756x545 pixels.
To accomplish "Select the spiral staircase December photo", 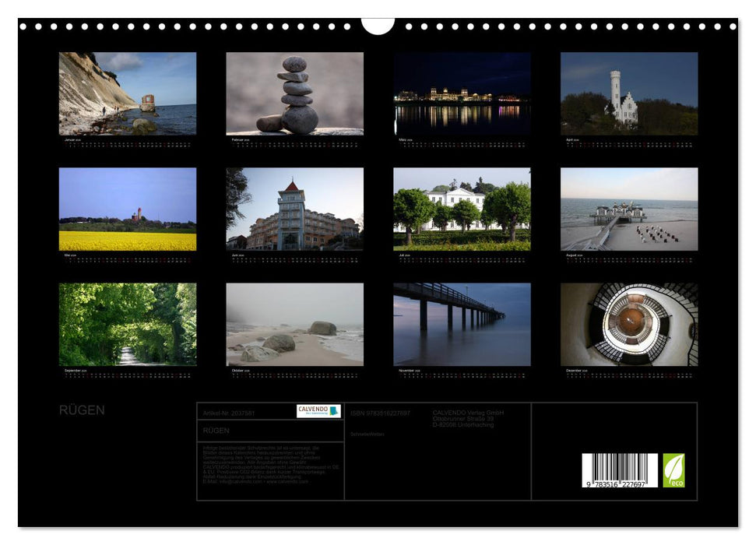I will pos(629,324).
